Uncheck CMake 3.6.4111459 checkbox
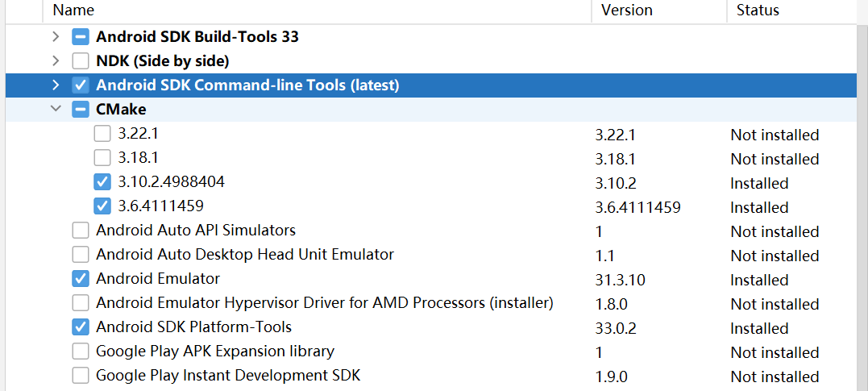 [102, 206]
